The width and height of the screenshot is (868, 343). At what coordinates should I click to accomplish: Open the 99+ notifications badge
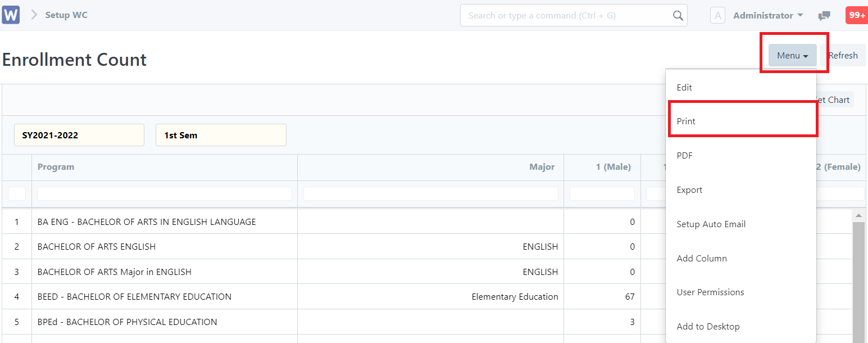[x=856, y=15]
